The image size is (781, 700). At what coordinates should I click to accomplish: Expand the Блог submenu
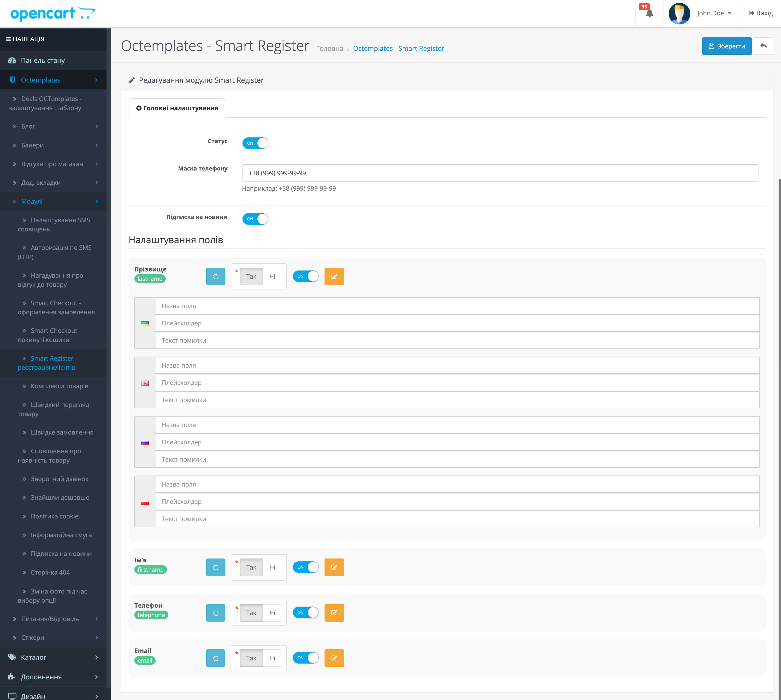[x=53, y=126]
